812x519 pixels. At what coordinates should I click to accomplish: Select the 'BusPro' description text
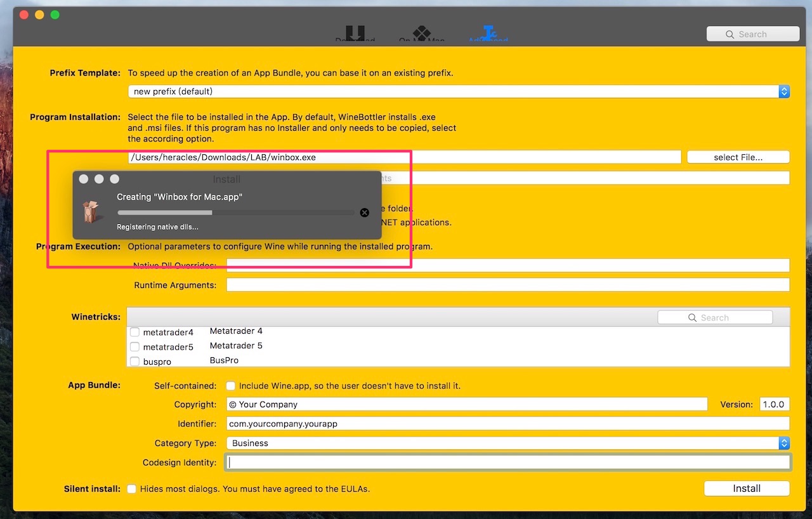tap(224, 360)
